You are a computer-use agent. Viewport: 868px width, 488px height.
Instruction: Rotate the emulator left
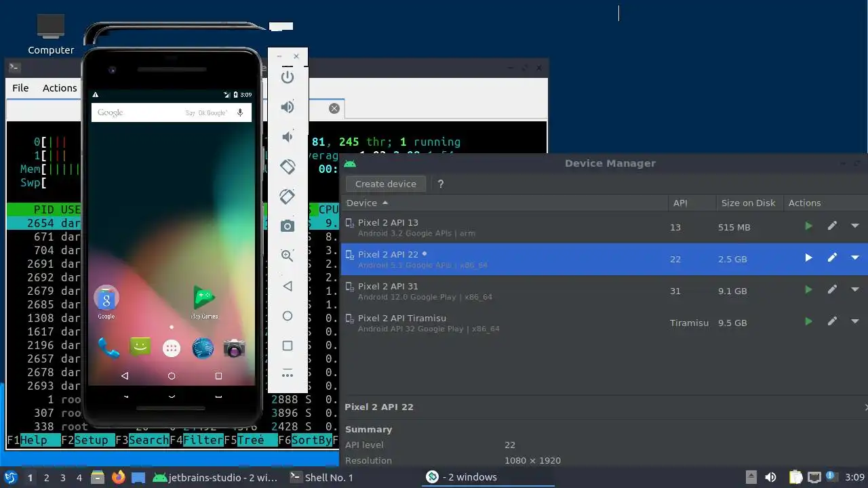288,166
